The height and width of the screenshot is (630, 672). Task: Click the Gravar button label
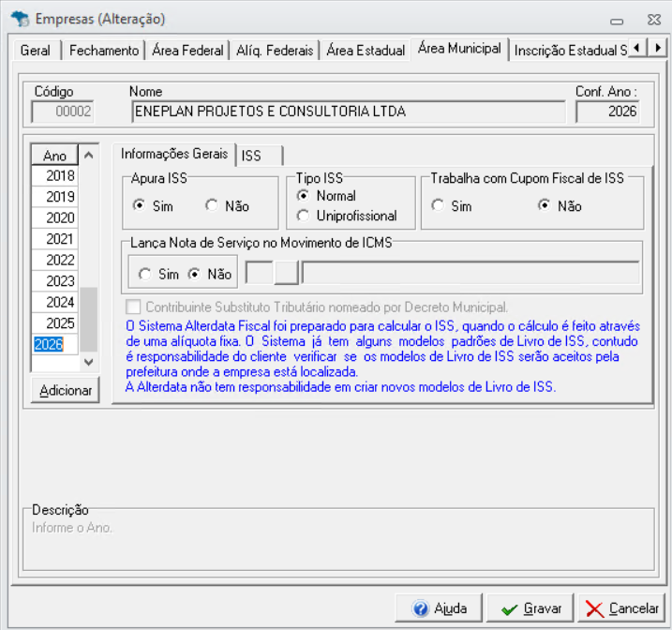coord(543,608)
